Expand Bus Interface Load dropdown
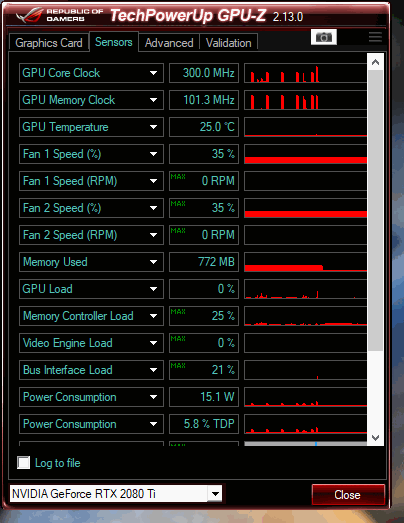Image resolution: width=404 pixels, height=523 pixels. (x=153, y=370)
